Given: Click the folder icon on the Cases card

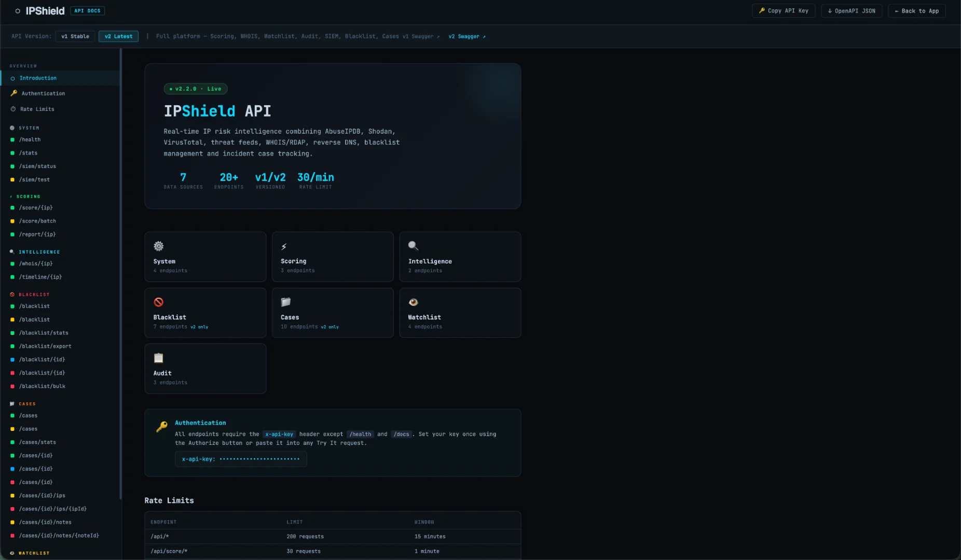Looking at the screenshot, I should [x=286, y=302].
